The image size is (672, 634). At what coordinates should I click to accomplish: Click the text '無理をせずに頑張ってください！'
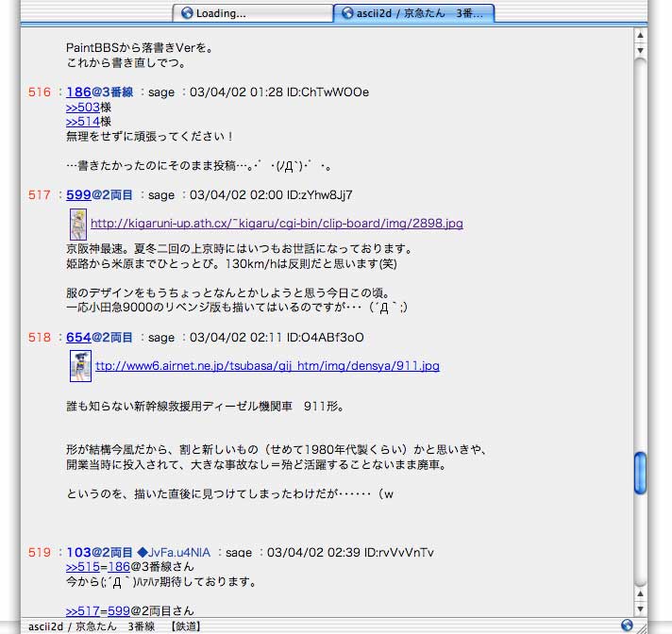149,137
